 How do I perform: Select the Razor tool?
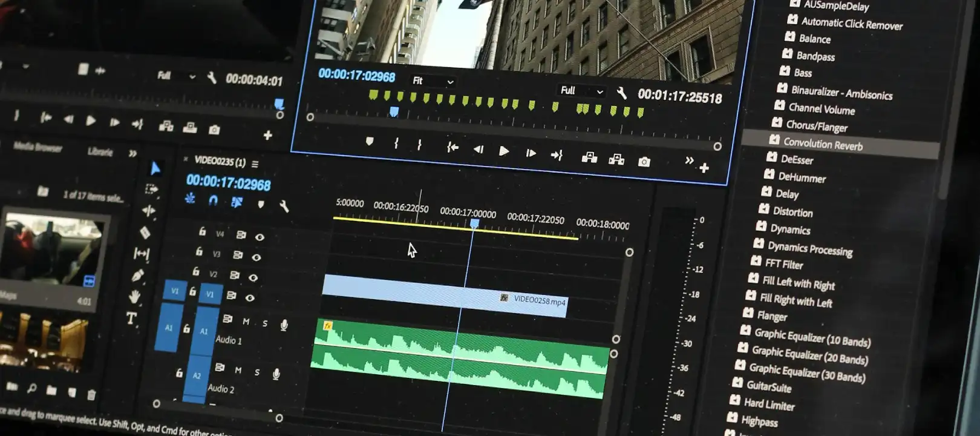tap(145, 233)
